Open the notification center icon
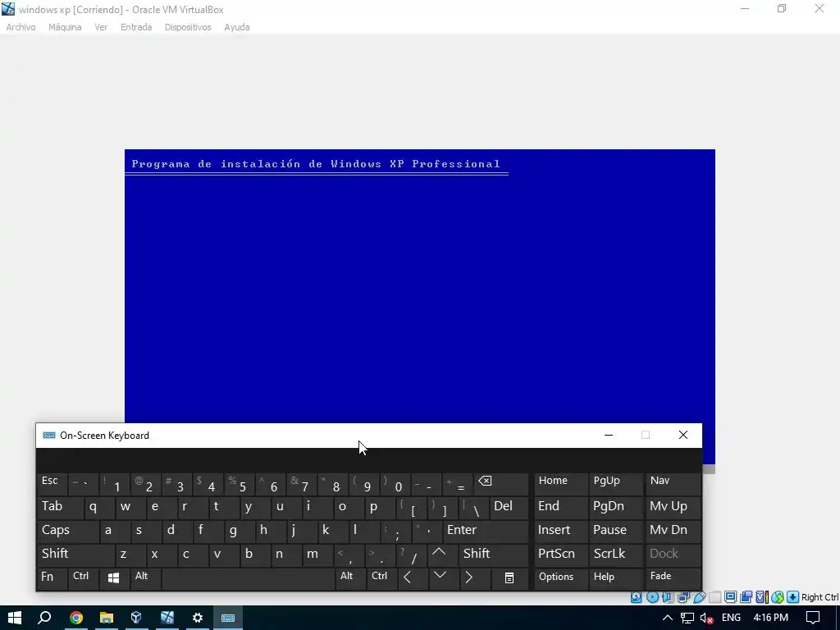This screenshot has width=840, height=630. pos(813,618)
